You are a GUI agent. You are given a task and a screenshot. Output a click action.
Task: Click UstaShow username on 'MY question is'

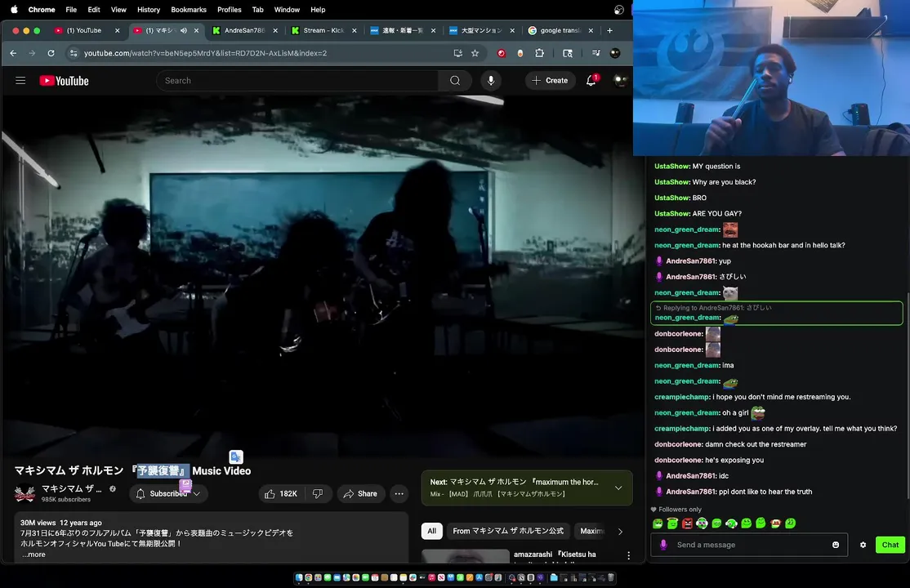[671, 166]
